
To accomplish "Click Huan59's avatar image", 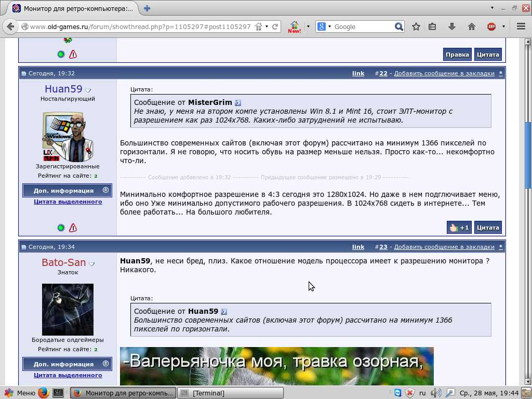I will [x=68, y=137].
